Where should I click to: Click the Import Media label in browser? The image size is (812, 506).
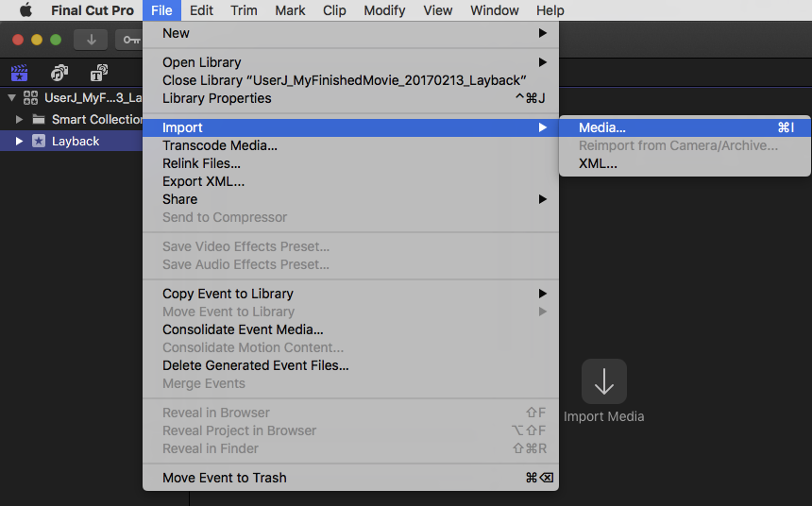tap(604, 416)
